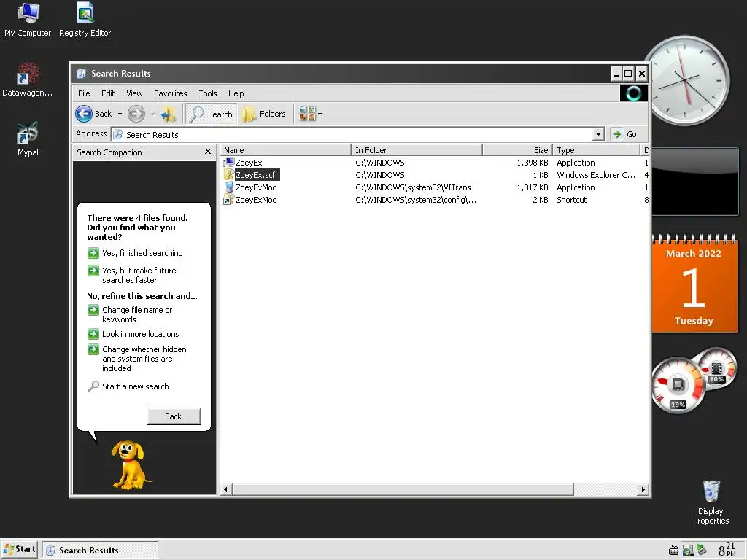The height and width of the screenshot is (560, 747).
Task: Sort by the In Folder column header
Action: pos(417,150)
